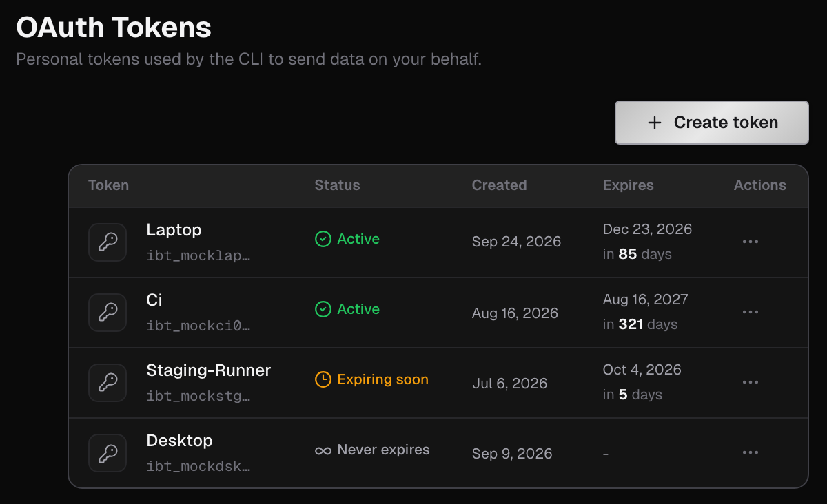Viewport: 827px width, 504px height.
Task: Click expiry date Dec 23, 2026
Action: tap(647, 229)
